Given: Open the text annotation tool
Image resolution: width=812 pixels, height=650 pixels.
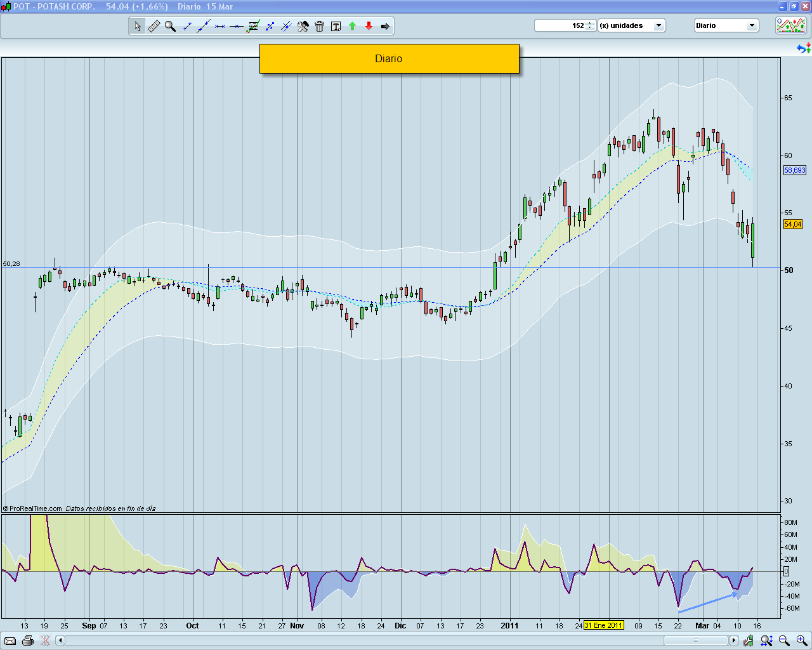Looking at the screenshot, I should (x=336, y=26).
